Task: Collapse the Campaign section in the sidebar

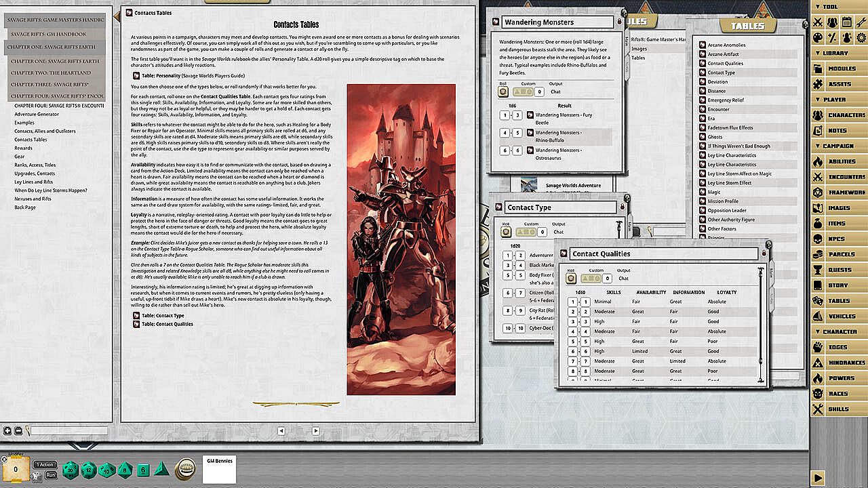Action: coord(839,146)
